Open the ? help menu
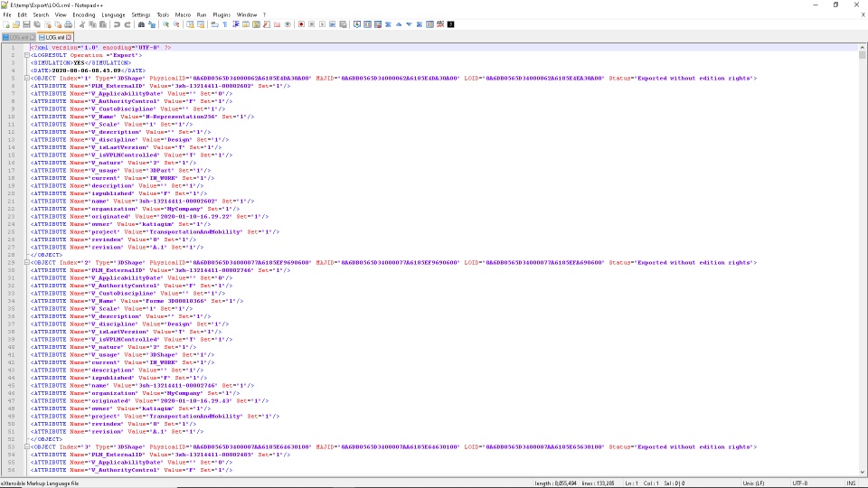Viewport: 868px width, 488px height. pyautogui.click(x=264, y=15)
